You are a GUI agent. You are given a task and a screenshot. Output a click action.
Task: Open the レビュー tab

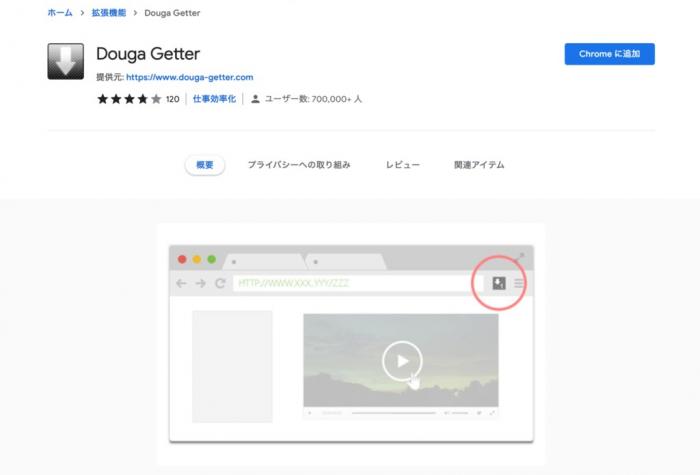click(403, 165)
